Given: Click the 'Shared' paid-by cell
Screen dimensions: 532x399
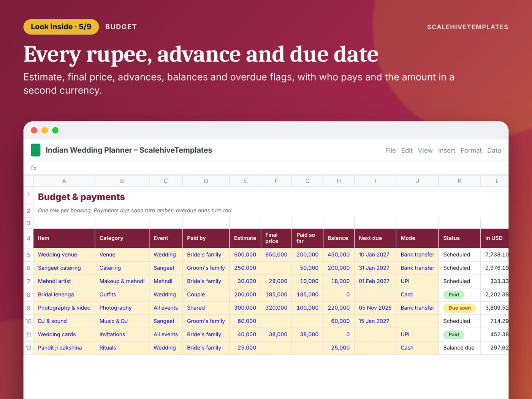Looking at the screenshot, I should coord(206,308).
